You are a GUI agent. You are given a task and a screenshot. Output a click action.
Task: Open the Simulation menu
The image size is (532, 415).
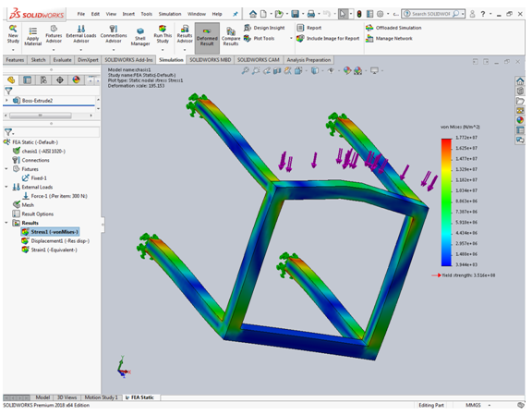coord(170,14)
